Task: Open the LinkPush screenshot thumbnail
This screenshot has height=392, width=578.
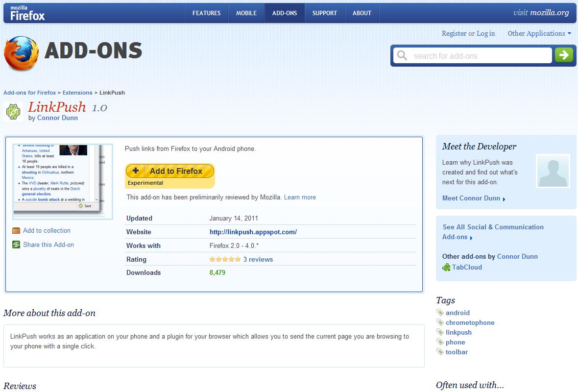Action: pos(62,181)
